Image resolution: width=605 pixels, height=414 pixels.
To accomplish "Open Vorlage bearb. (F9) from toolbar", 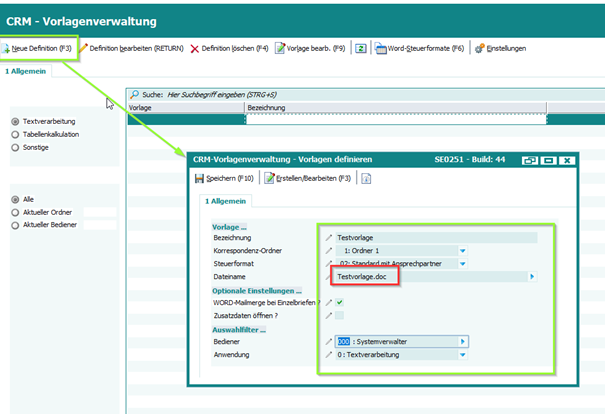I will [280, 48].
